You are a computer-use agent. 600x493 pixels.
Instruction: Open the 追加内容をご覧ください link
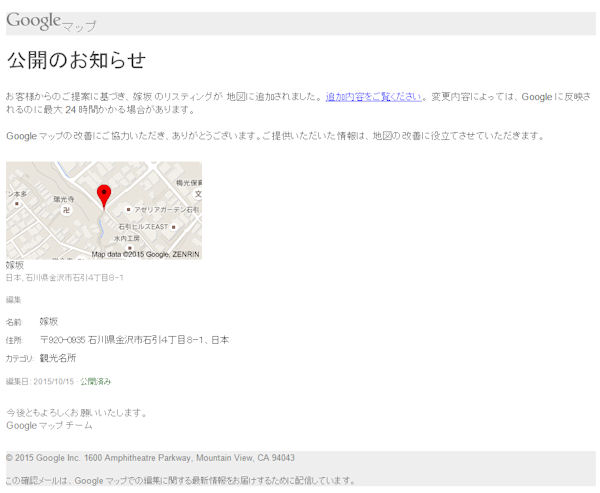click(373, 97)
